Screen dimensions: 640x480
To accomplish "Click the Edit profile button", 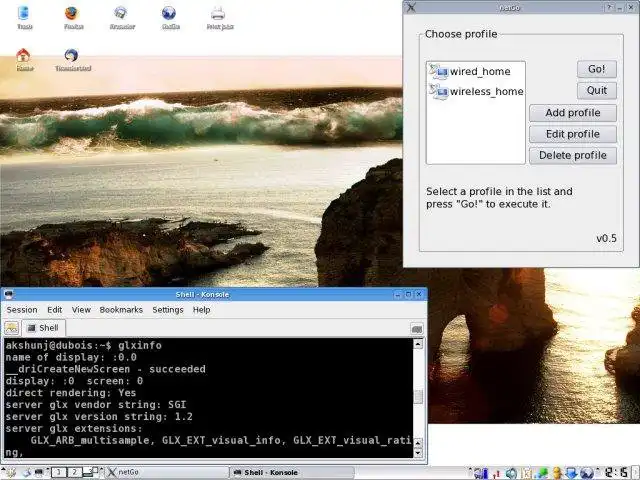I will click(x=573, y=134).
